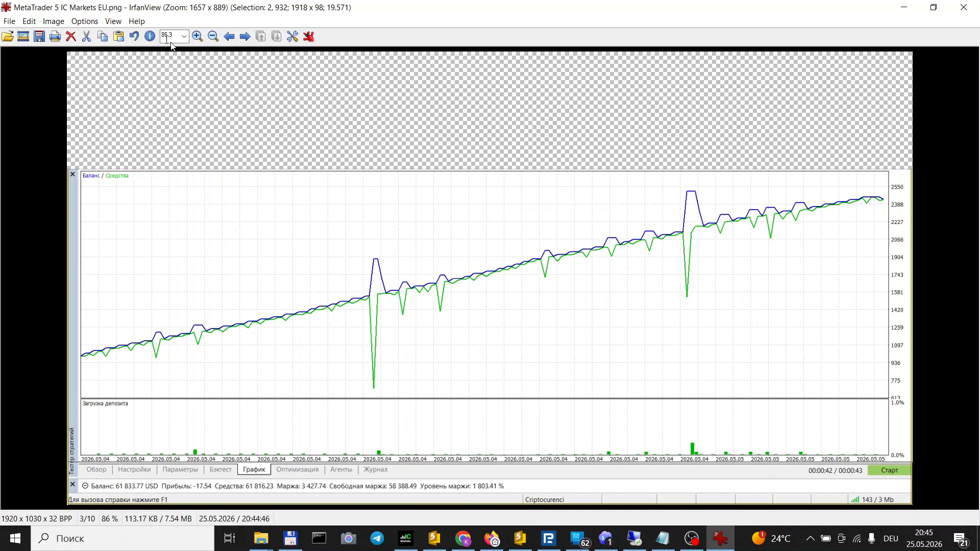The image size is (980, 551).
Task: Click the График tab in the pictured tester
Action: point(254,469)
